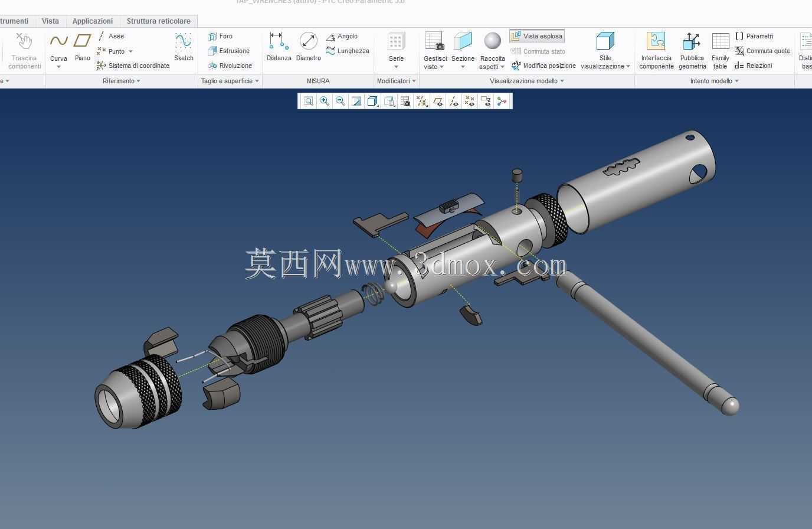Open the Sketch tool
Viewport: 812px width, 529px height.
click(184, 47)
